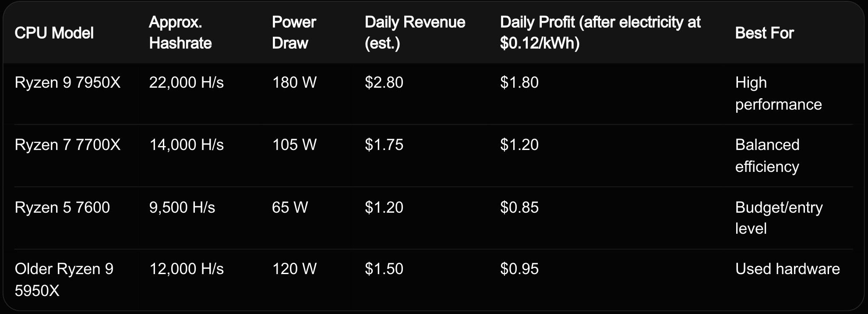Click the Best For column header
Viewport: 868px width, 314px height.
(764, 33)
